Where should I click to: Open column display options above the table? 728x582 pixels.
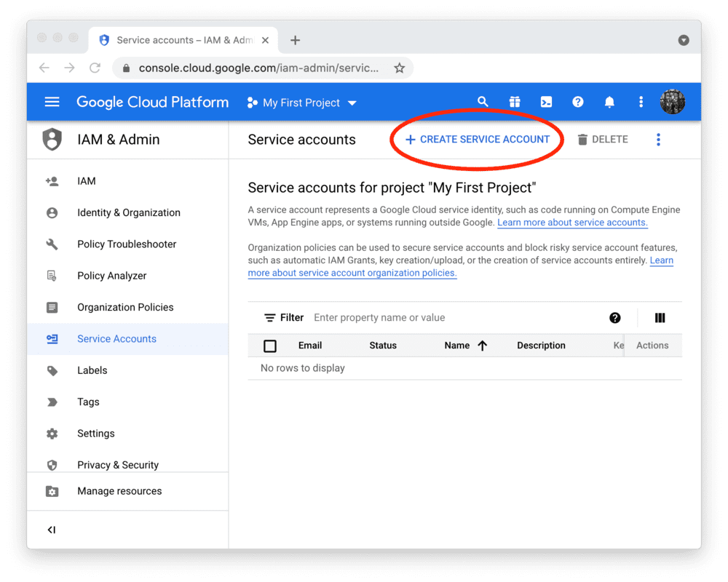pyautogui.click(x=660, y=317)
